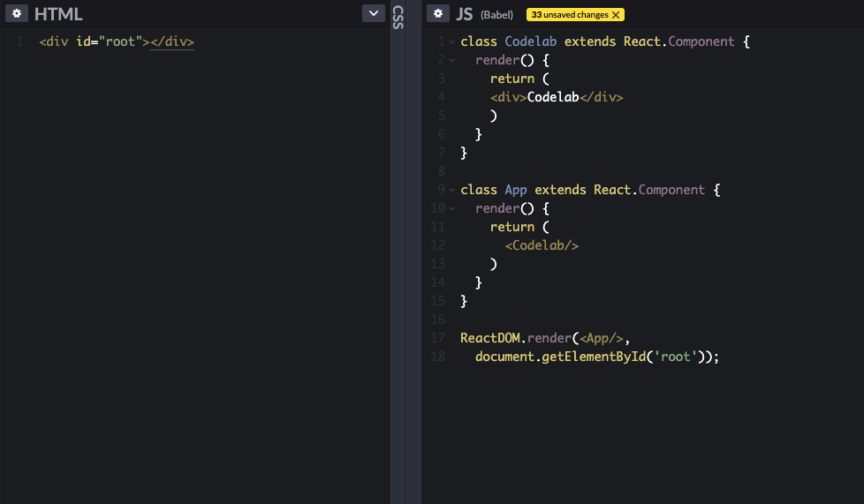
Task: Click the document.getElementById('root') line
Action: pyautogui.click(x=597, y=357)
